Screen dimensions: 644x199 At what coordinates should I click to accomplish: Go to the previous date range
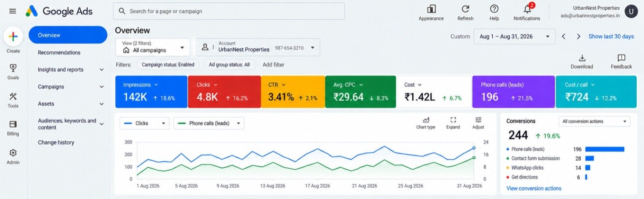(x=563, y=36)
